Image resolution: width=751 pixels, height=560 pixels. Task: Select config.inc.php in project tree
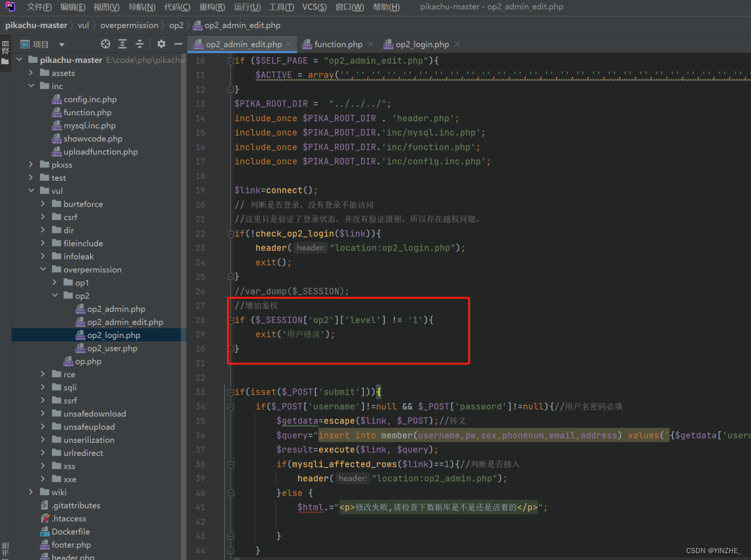(90, 99)
